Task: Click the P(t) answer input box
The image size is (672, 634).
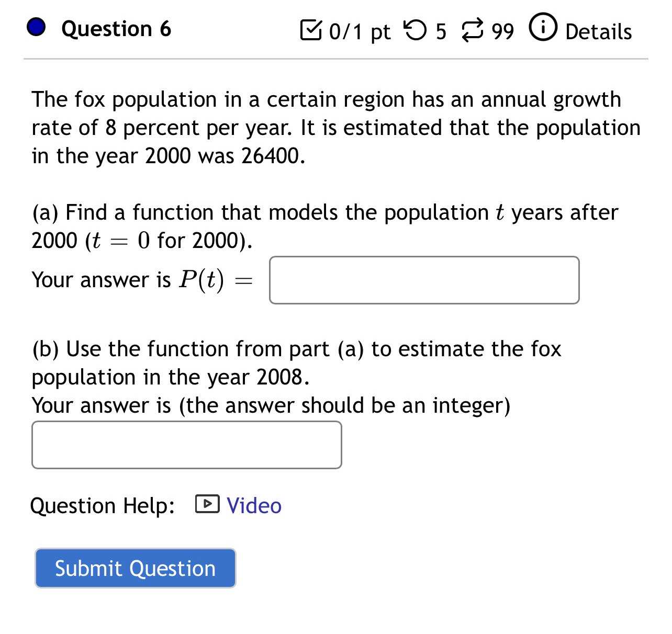Action: pos(424,280)
